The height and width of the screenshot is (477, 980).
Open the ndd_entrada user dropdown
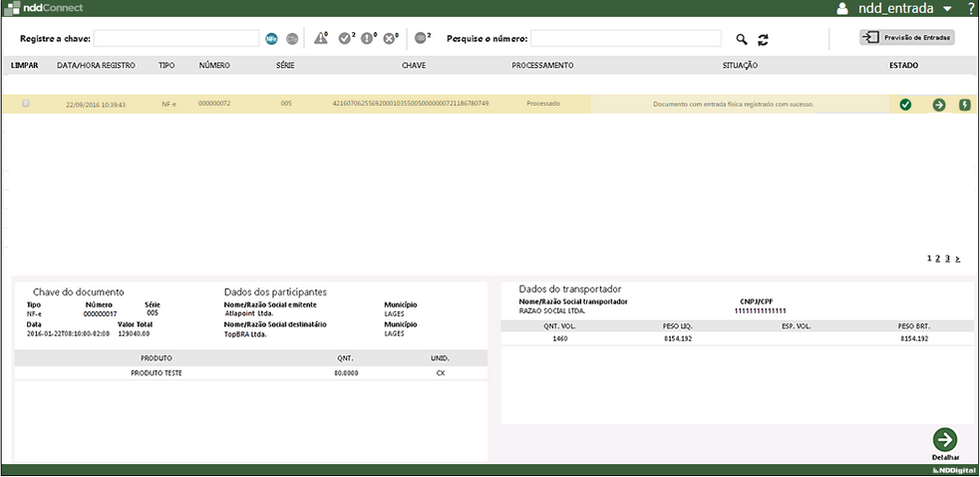click(x=946, y=9)
